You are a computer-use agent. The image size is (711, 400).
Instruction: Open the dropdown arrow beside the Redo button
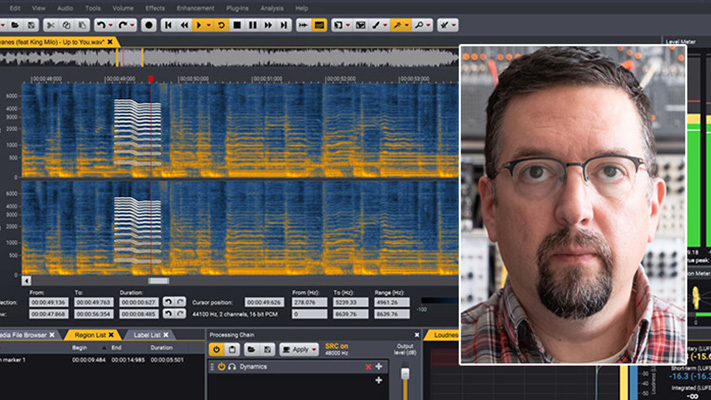(x=134, y=24)
